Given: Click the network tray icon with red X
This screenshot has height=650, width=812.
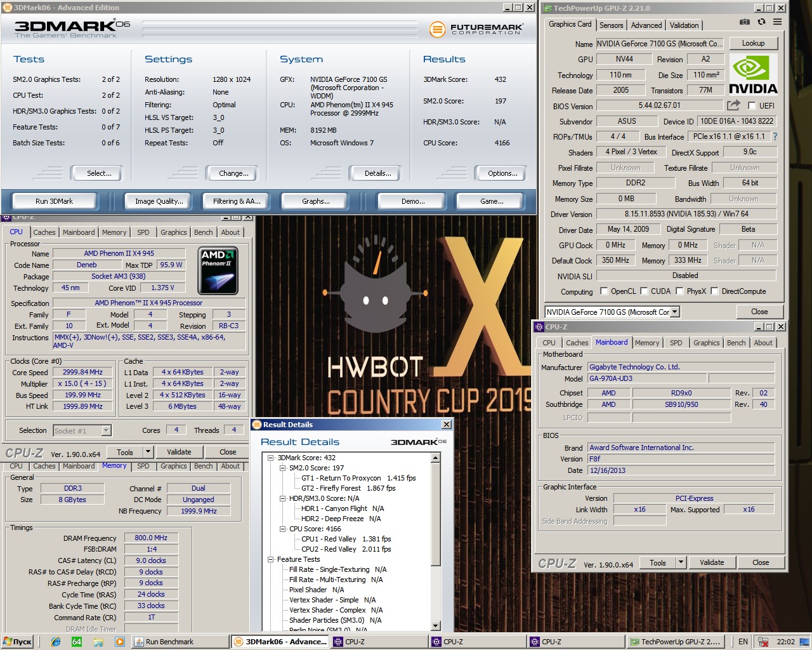Looking at the screenshot, I should (764, 642).
